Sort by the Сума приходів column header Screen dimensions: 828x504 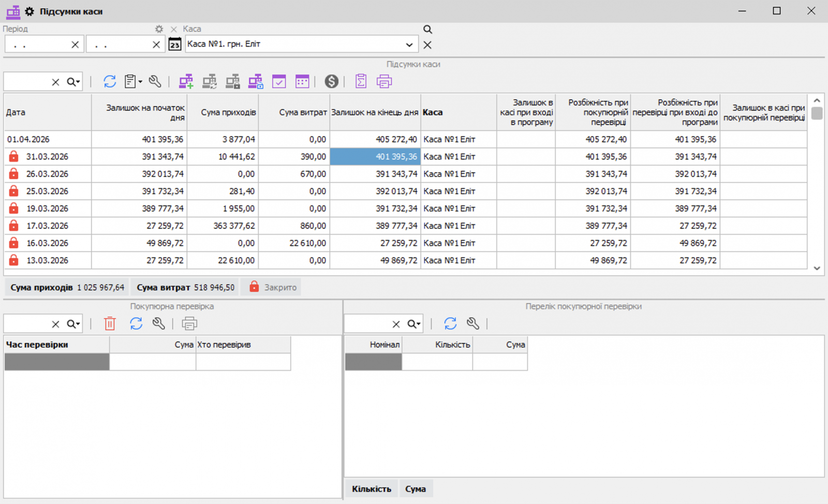223,112
